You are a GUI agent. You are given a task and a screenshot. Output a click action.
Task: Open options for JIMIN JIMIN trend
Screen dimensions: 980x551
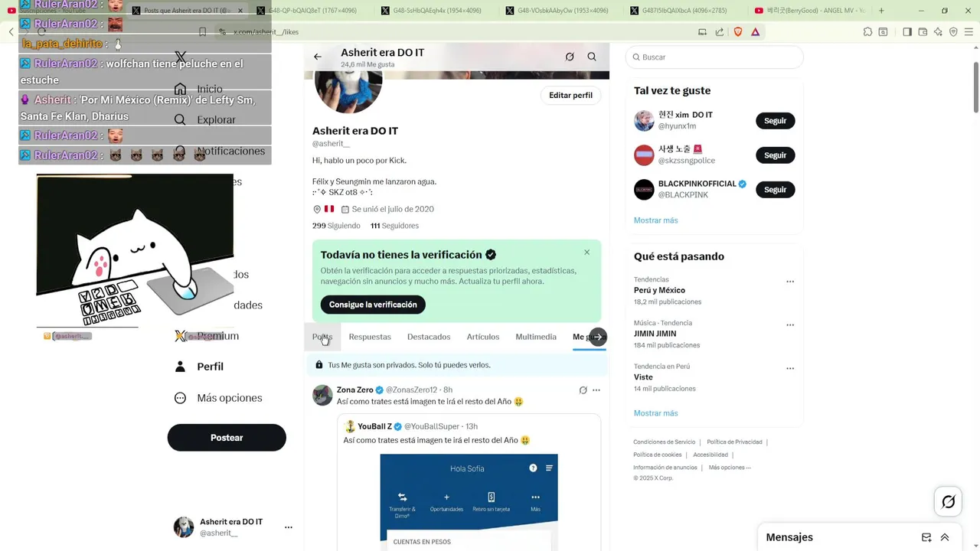pyautogui.click(x=790, y=325)
